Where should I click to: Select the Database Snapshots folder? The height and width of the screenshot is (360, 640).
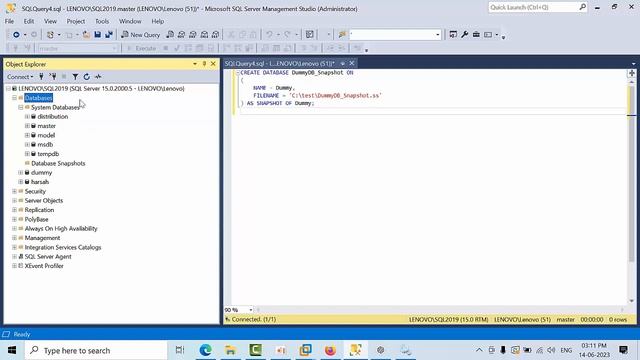point(58,163)
